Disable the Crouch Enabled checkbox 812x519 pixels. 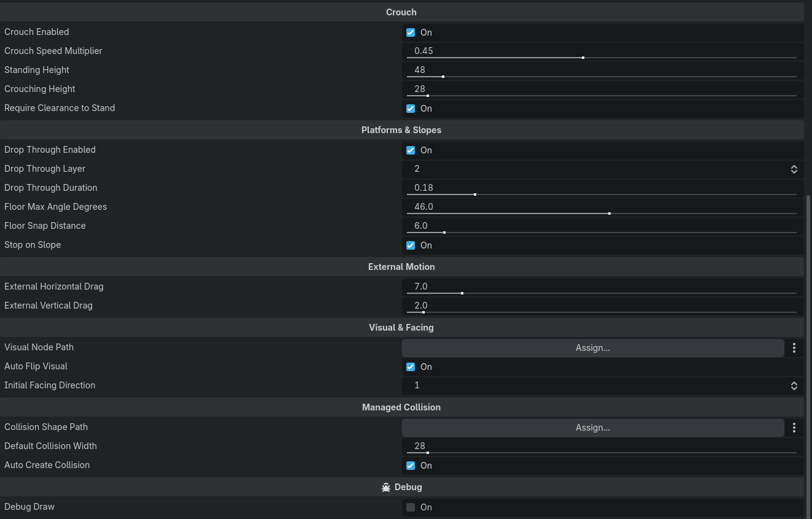pyautogui.click(x=411, y=33)
